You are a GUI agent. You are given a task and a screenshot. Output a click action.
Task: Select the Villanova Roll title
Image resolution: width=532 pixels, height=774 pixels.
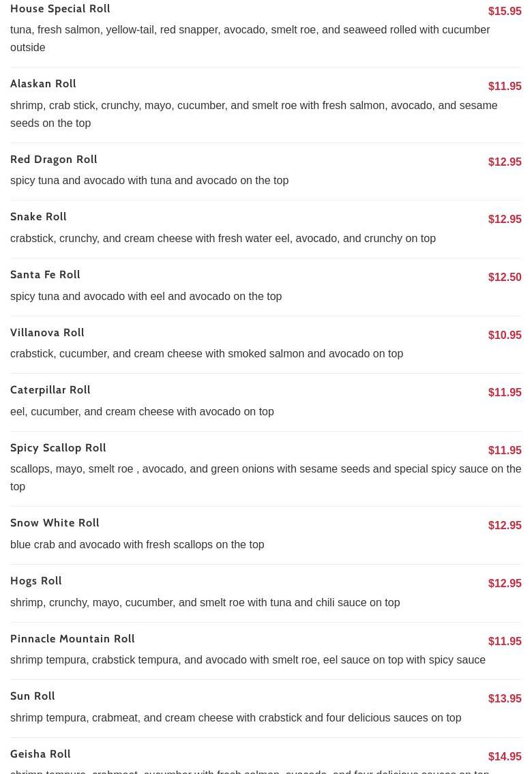[47, 333]
